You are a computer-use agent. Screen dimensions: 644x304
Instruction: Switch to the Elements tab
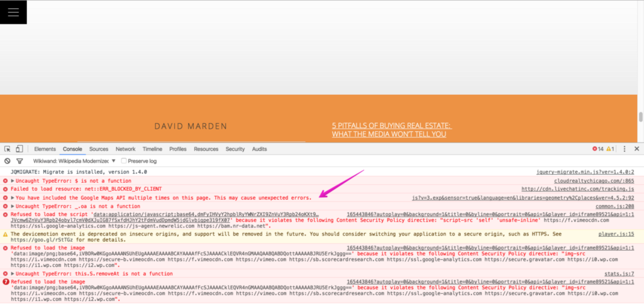[x=45, y=149]
